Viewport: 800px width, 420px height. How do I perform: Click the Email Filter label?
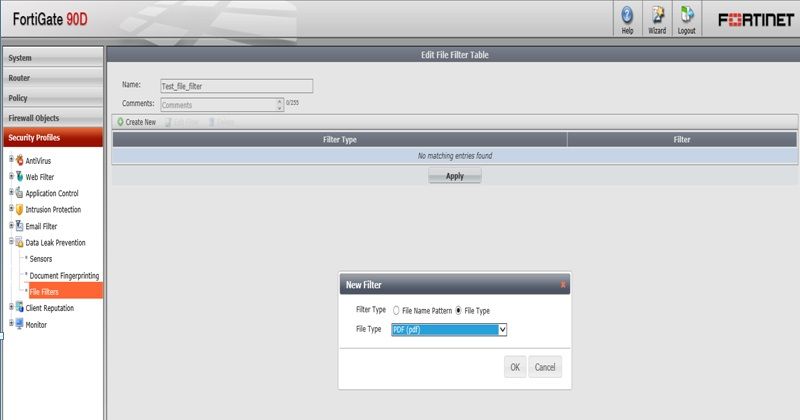(41, 226)
